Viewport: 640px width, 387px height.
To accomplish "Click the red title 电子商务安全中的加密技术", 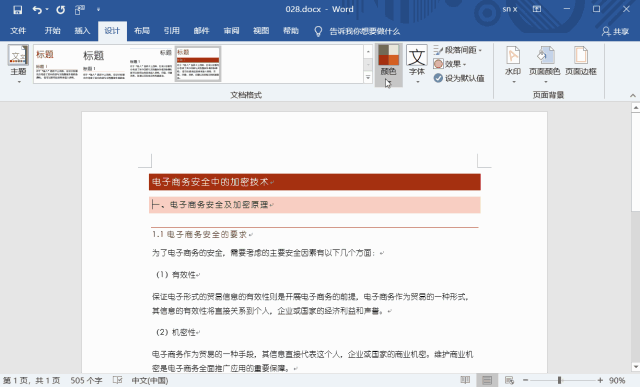I will pyautogui.click(x=211, y=182).
